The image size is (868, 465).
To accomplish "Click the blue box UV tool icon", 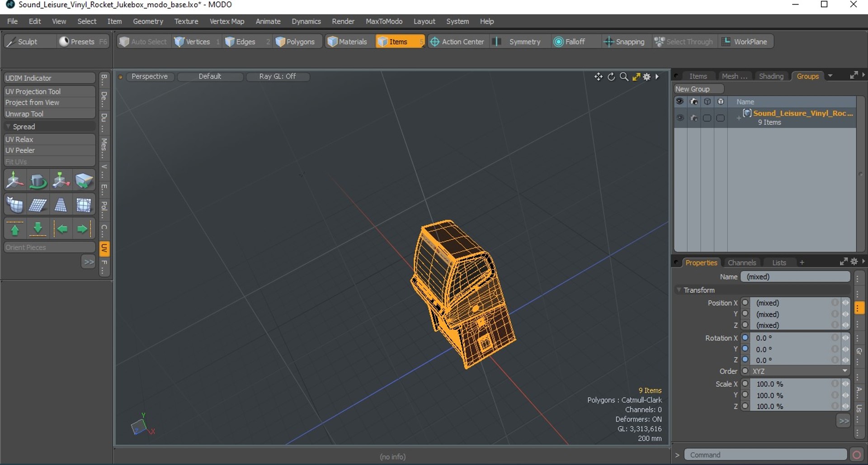I will tap(84, 181).
